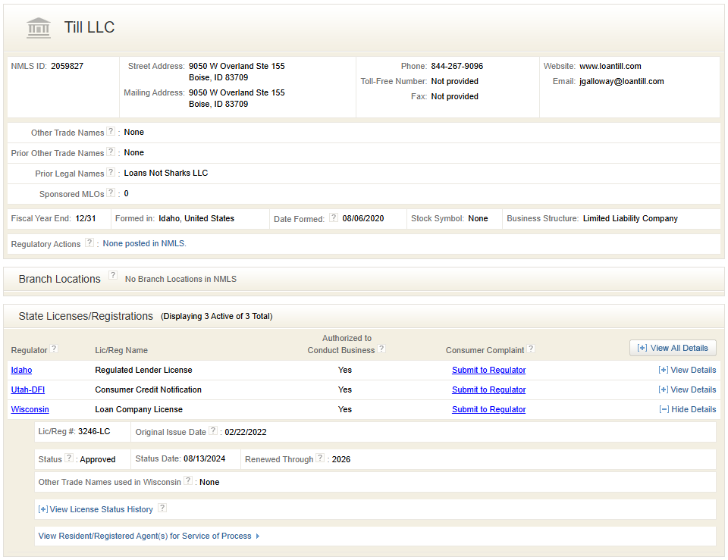Click prior legal name Loans Not Sharks LLC
Screen dimensions: 728x560
[166, 173]
